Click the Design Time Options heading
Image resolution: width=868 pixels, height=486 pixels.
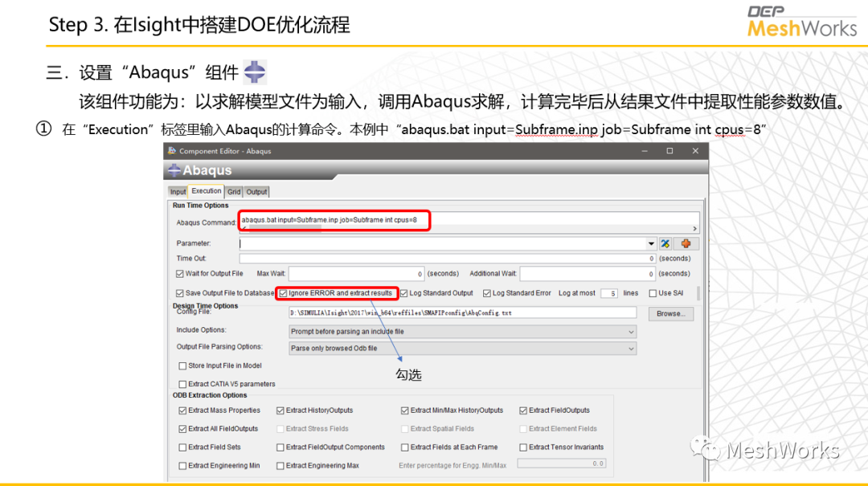tap(206, 305)
